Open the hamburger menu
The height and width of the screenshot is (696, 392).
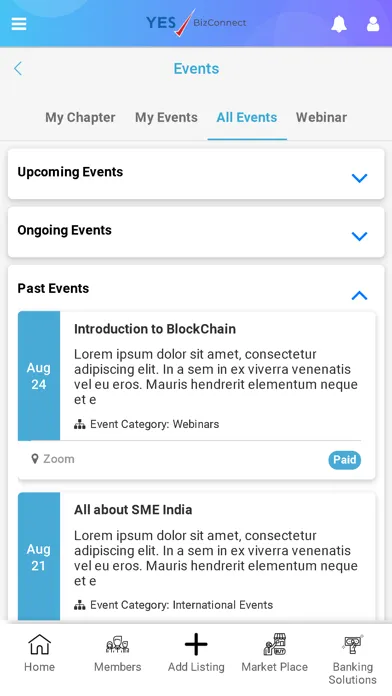click(19, 24)
